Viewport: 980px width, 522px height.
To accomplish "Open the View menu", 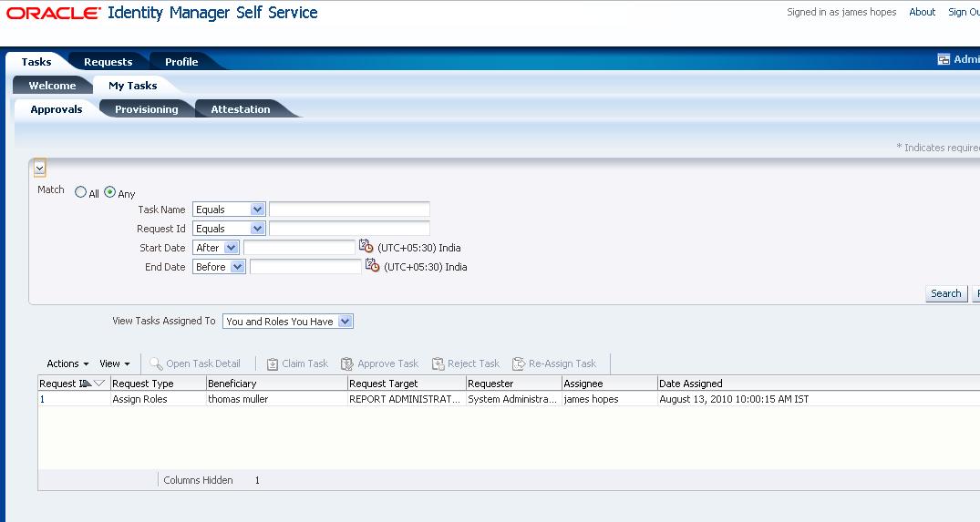I will (x=114, y=363).
